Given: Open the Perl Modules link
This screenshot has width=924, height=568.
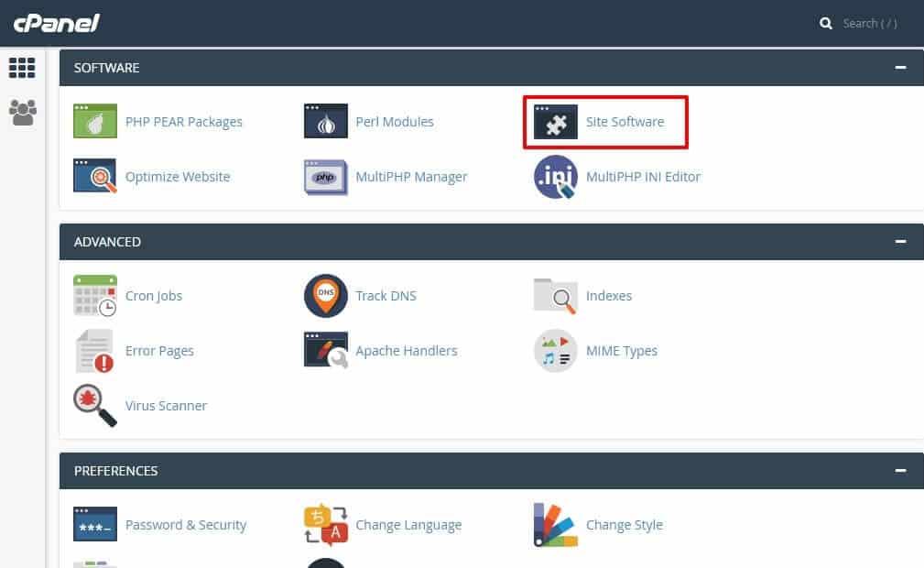Looking at the screenshot, I should [394, 122].
